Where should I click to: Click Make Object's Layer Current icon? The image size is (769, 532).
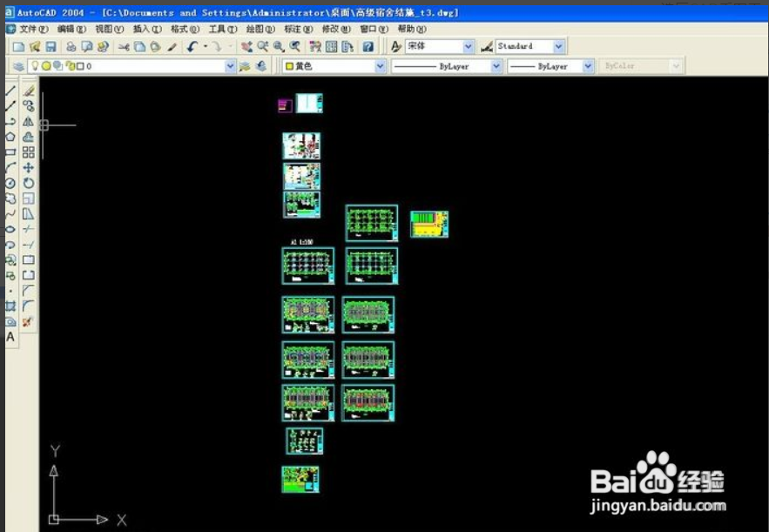[x=244, y=66]
